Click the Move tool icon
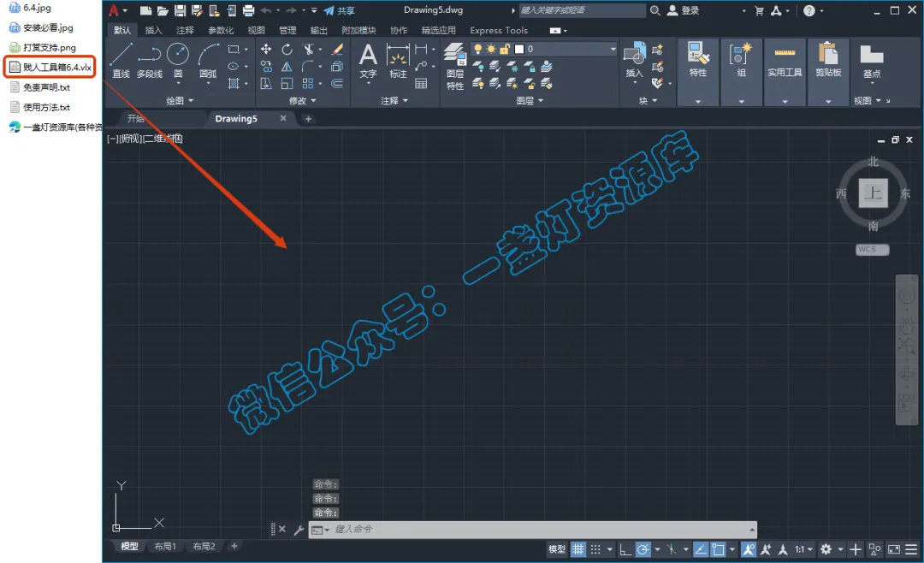Screen dimensions: 924x563 [x=266, y=50]
